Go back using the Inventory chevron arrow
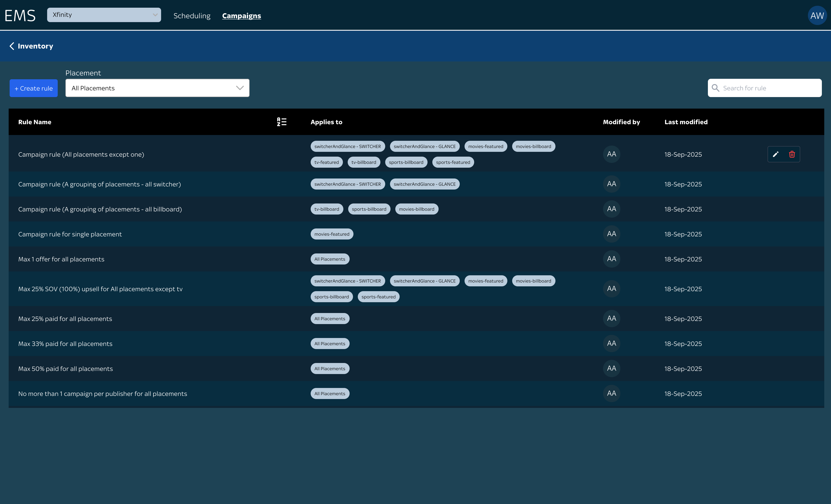The image size is (831, 504). [12, 46]
